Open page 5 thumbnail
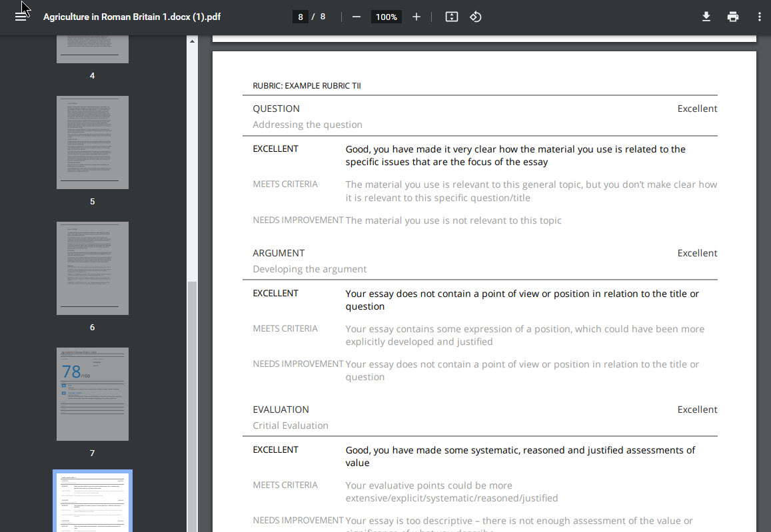 click(x=92, y=141)
